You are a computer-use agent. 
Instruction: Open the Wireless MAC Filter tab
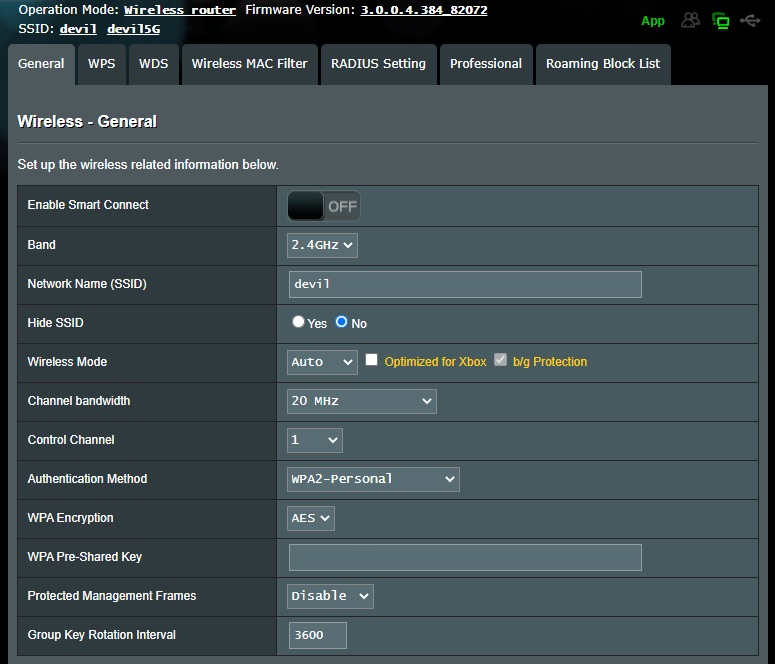[250, 64]
